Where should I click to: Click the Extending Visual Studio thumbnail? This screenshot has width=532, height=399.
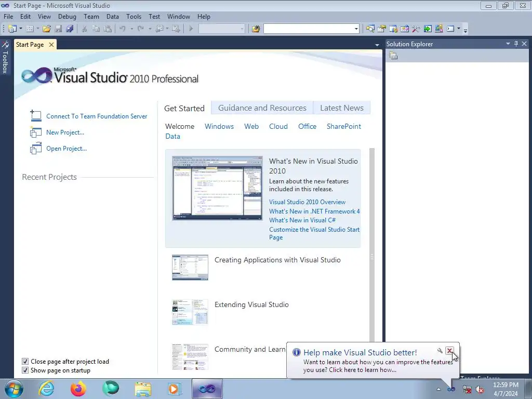[x=190, y=312]
